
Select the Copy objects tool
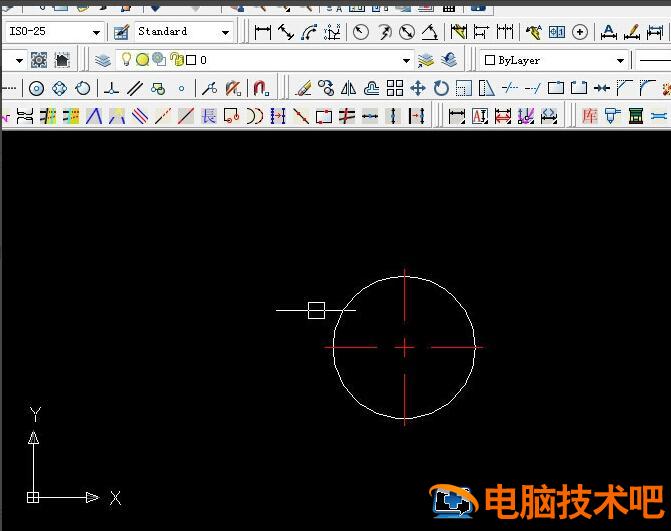(x=326, y=89)
